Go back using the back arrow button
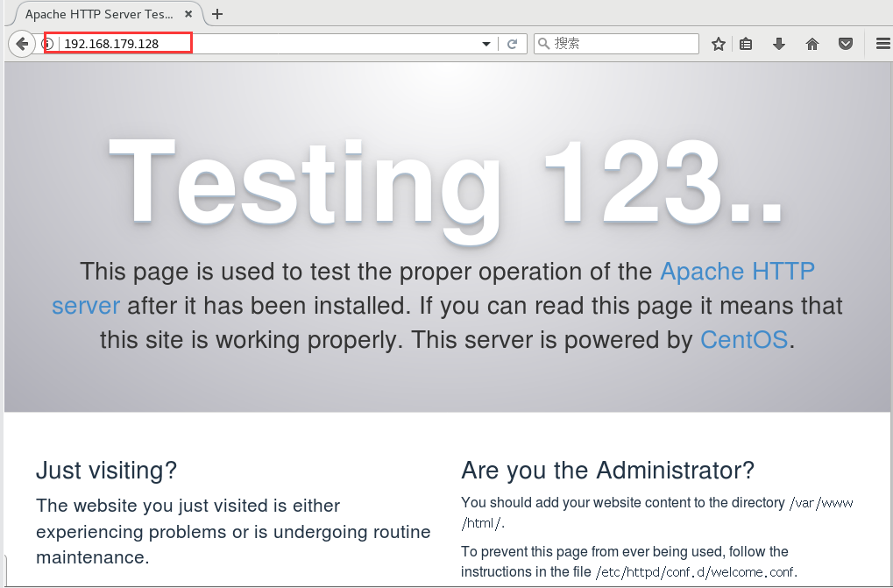The height and width of the screenshot is (588, 893). point(22,44)
